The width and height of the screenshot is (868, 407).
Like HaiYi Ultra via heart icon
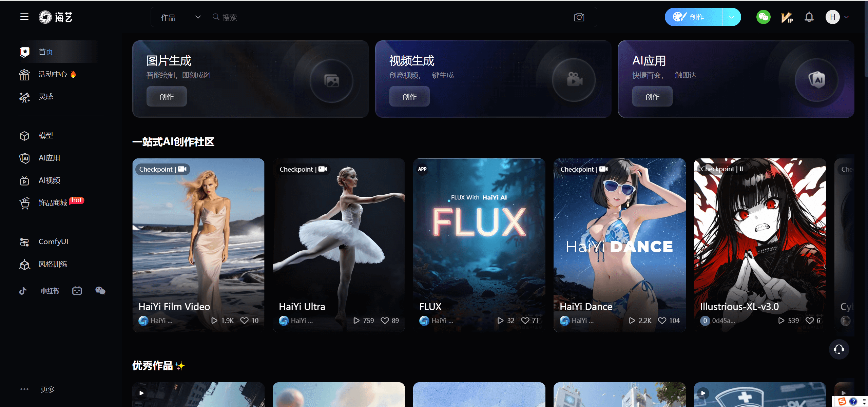pyautogui.click(x=385, y=321)
